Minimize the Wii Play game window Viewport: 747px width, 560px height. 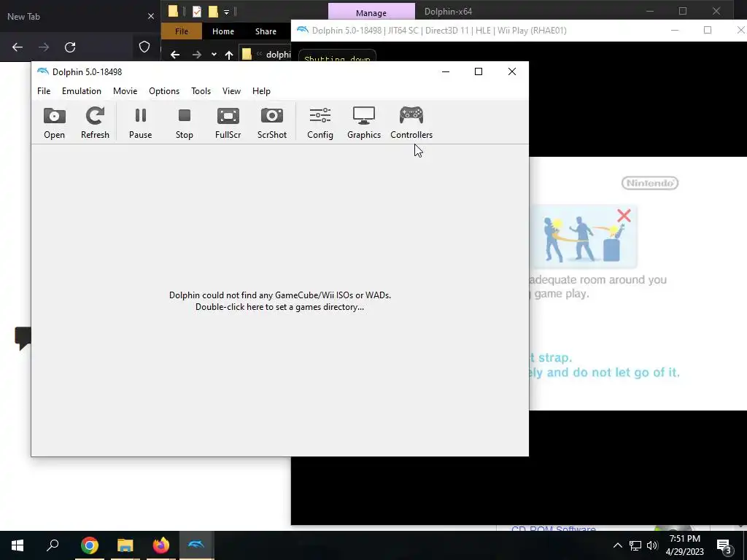tap(675, 30)
